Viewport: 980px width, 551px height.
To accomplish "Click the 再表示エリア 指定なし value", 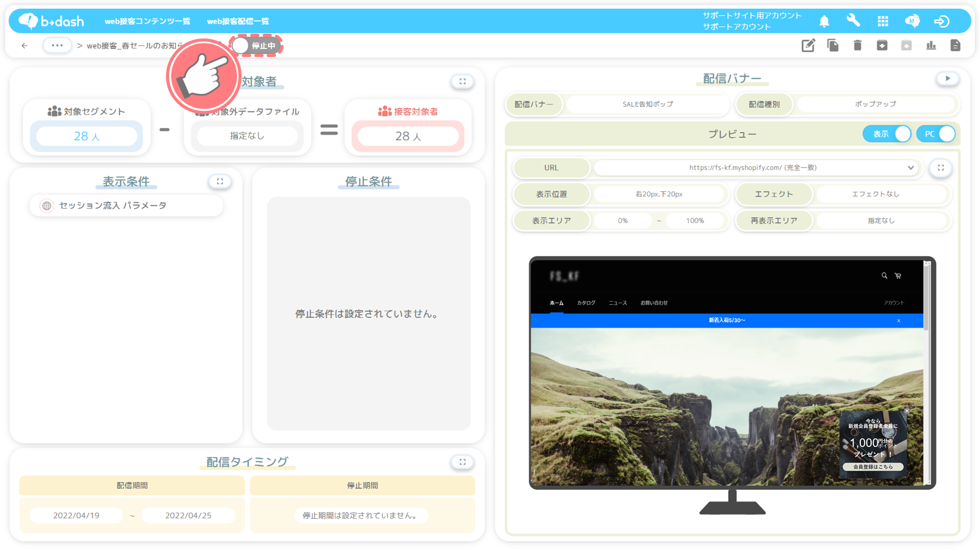I will coord(881,221).
